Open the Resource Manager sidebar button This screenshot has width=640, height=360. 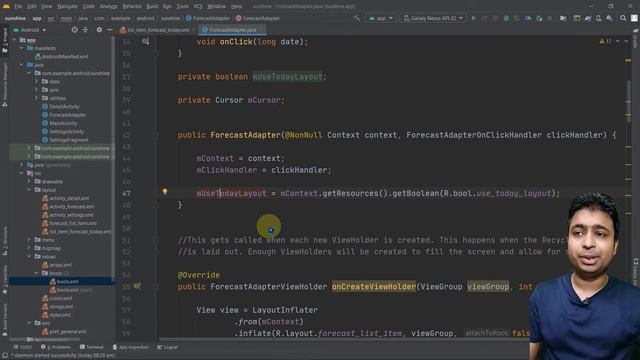pyautogui.click(x=5, y=85)
